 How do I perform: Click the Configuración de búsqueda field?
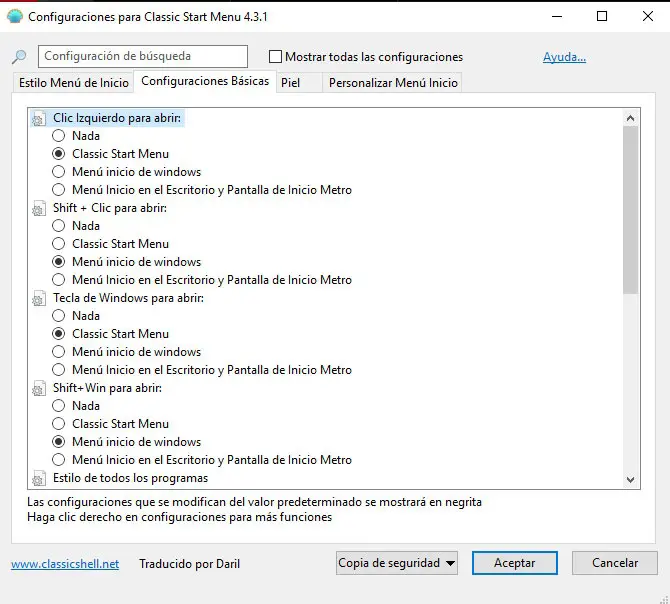click(143, 56)
